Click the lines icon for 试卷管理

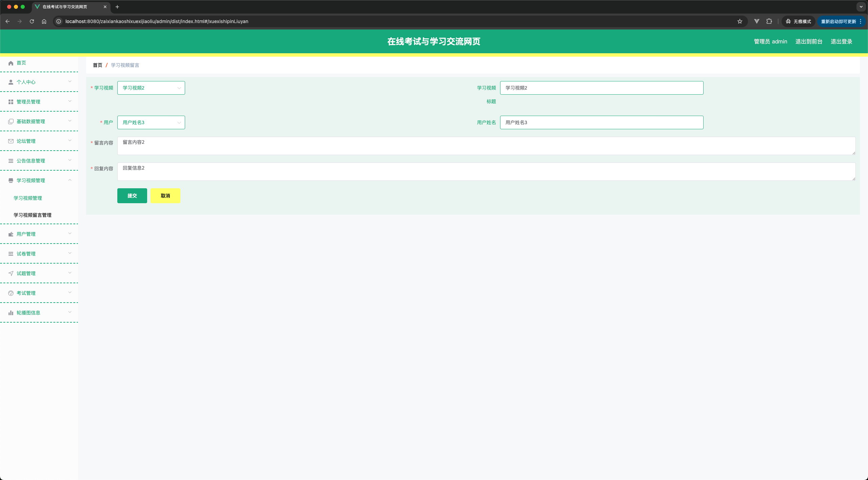[11, 254]
